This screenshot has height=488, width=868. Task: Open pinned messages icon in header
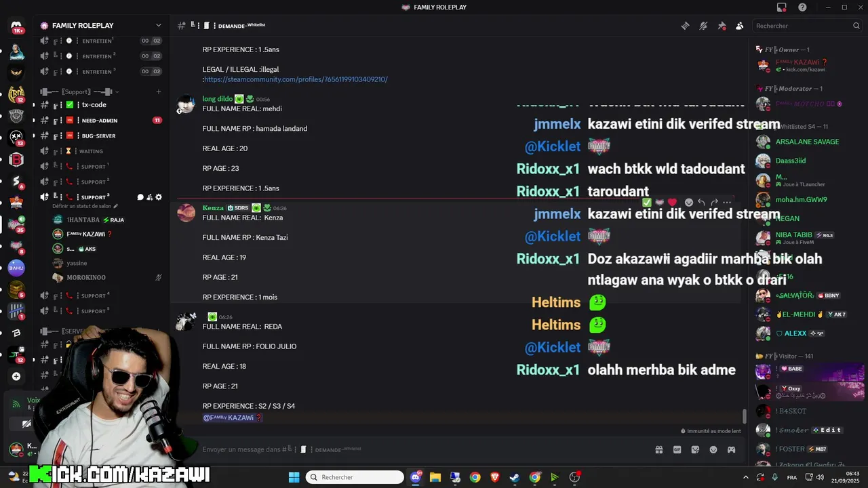pyautogui.click(x=722, y=26)
